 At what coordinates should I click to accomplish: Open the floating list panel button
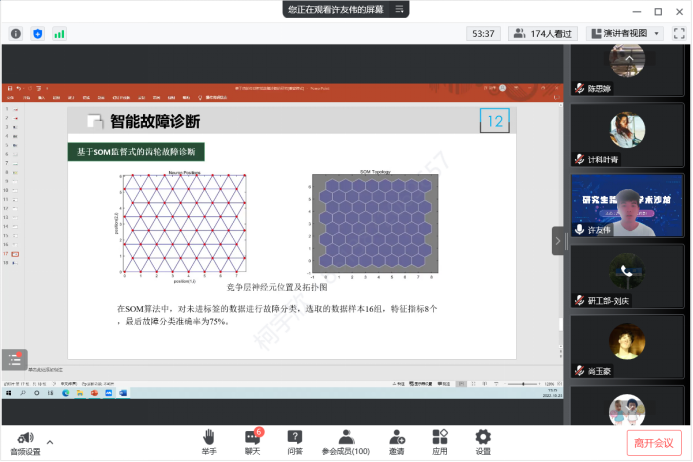click(x=14, y=360)
